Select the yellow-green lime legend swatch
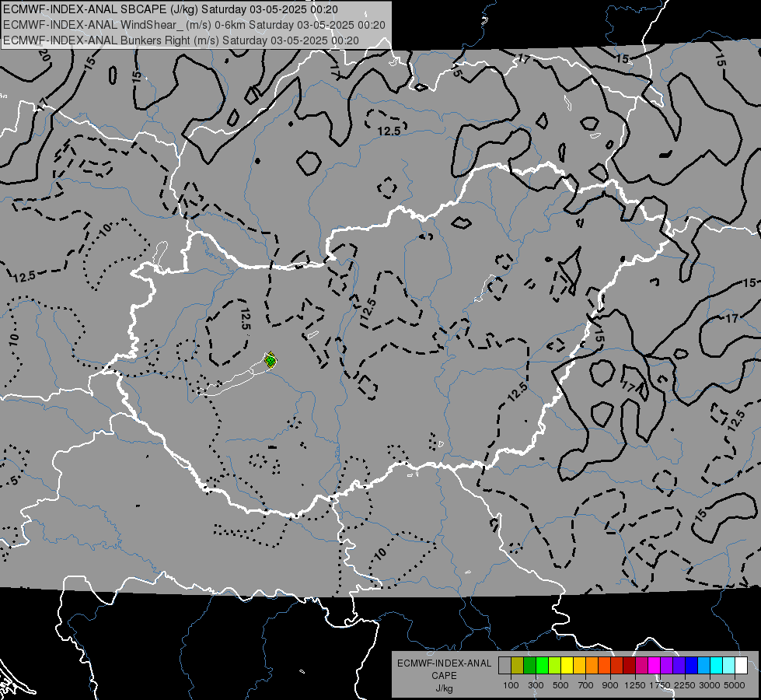The width and height of the screenshot is (761, 700). pyautogui.click(x=555, y=666)
